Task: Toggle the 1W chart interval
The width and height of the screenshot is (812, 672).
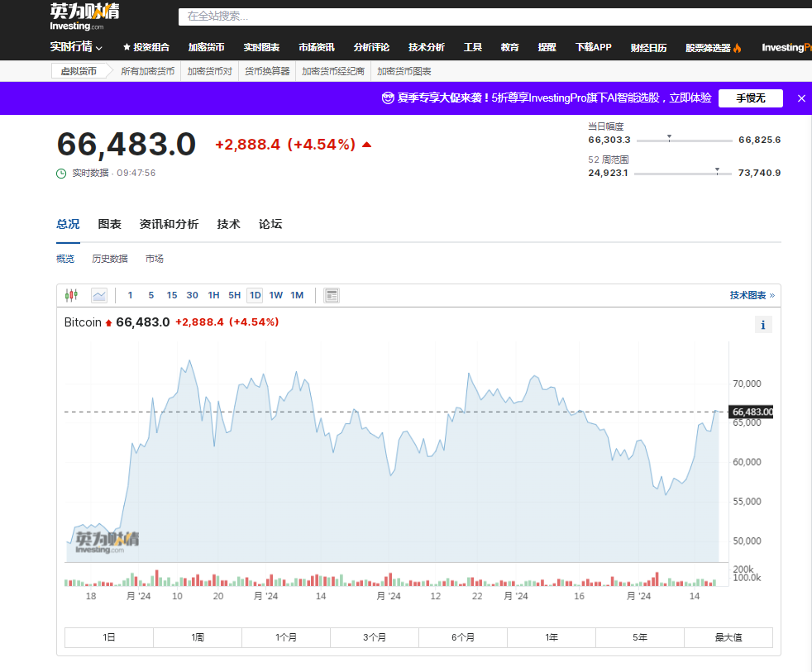Action: pyautogui.click(x=275, y=295)
